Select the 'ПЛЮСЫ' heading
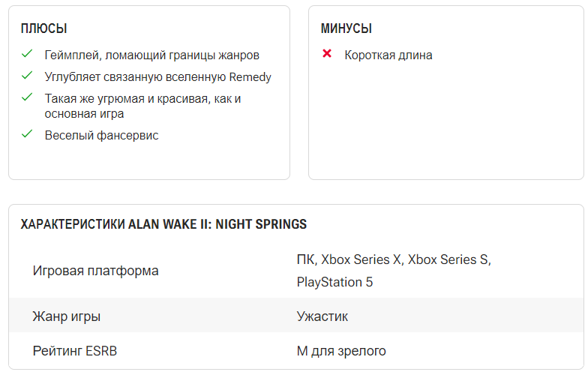 tap(43, 28)
